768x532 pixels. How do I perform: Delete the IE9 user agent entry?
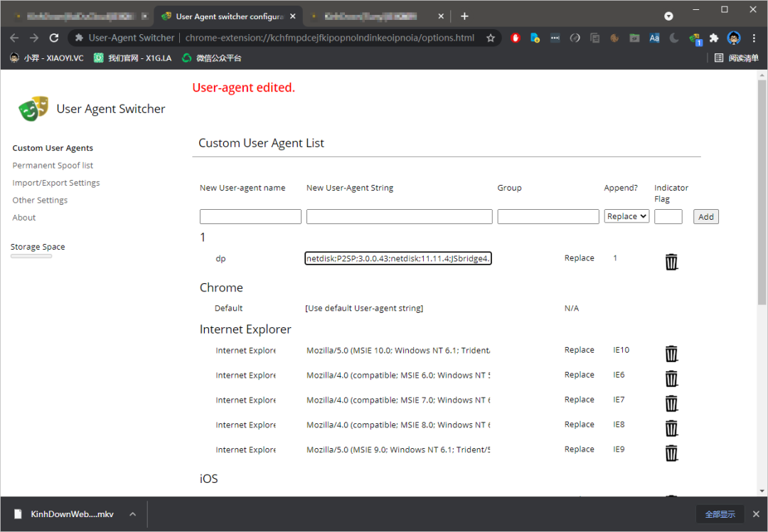[x=671, y=453]
